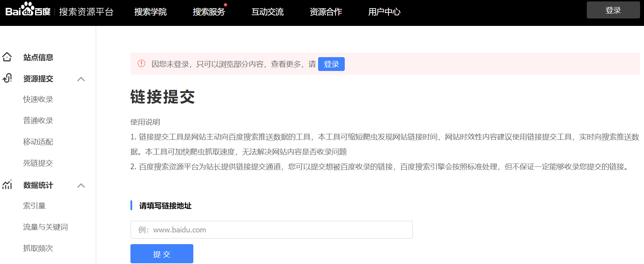This screenshot has width=644, height=264.
Task: Click the blue 提交 button
Action: (x=162, y=254)
